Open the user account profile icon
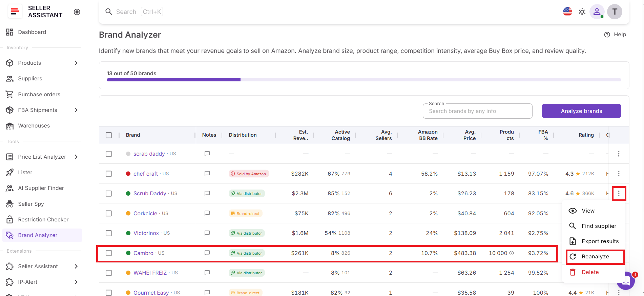The height and width of the screenshot is (296, 644). (597, 12)
